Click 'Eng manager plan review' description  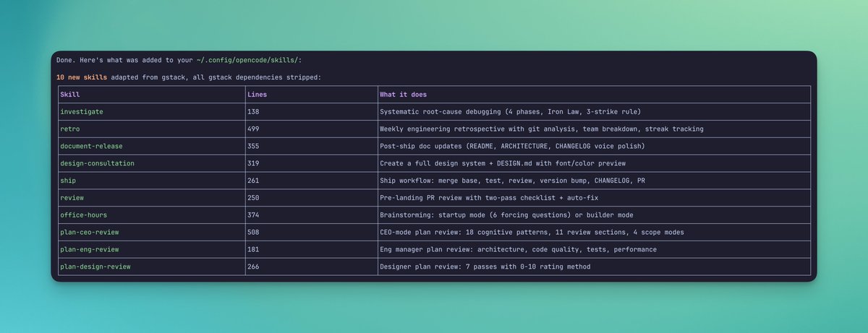[518, 249]
